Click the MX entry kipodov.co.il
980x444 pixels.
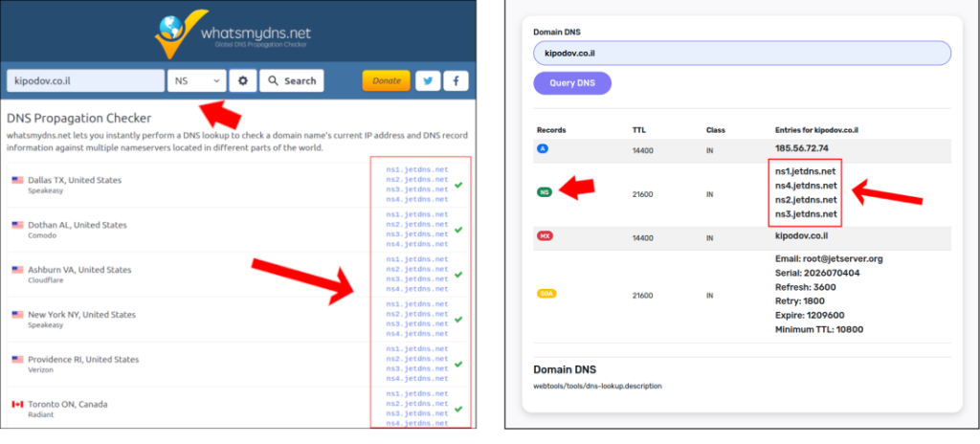coord(802,235)
